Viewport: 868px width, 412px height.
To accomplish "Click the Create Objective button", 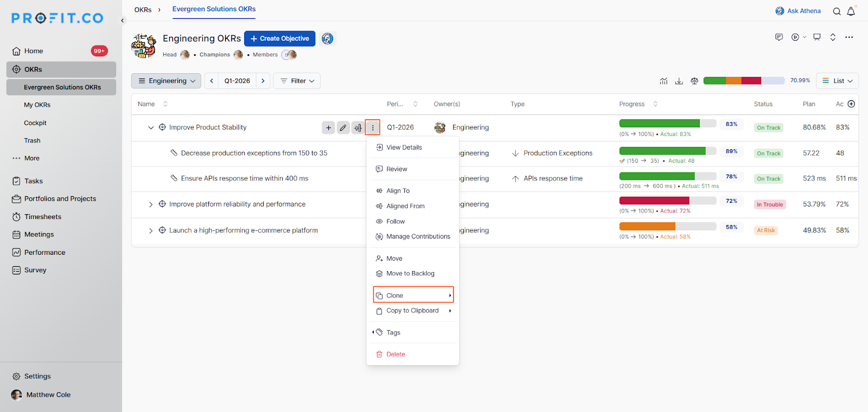I will click(x=279, y=38).
